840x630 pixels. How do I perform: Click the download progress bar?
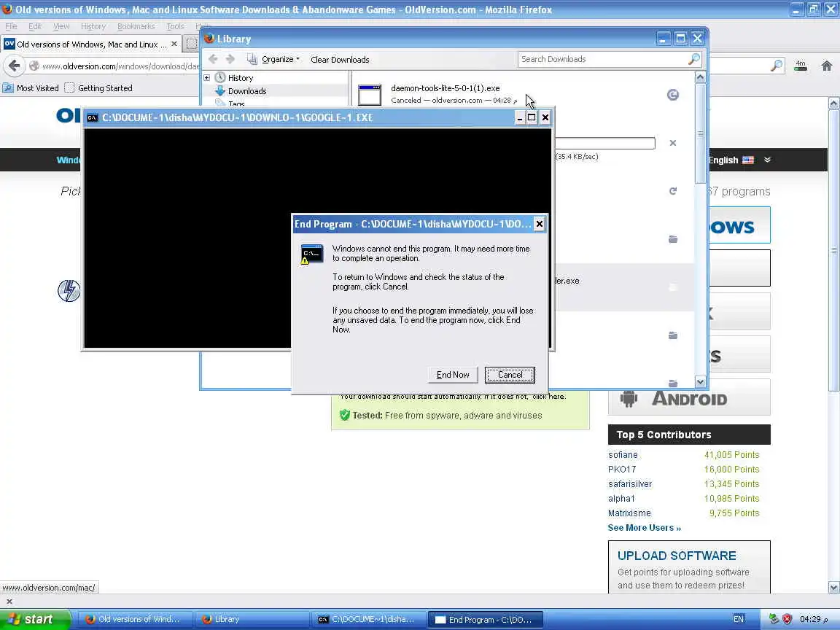(x=604, y=143)
